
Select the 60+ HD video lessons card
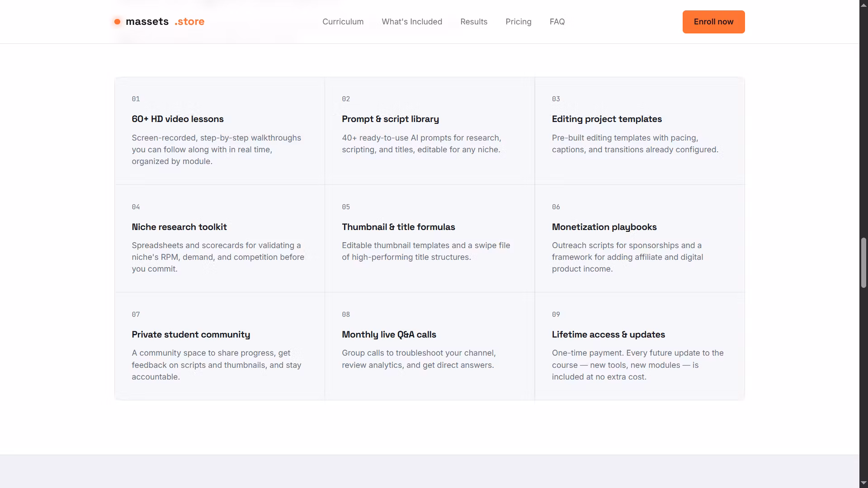[220, 131]
